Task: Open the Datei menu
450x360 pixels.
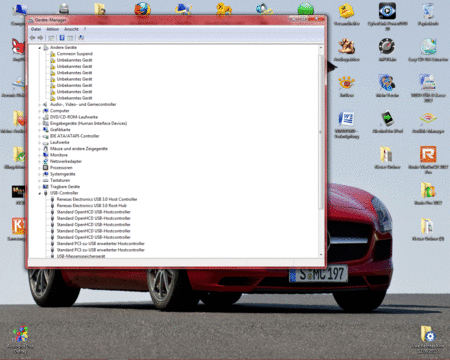Action: pyautogui.click(x=36, y=29)
